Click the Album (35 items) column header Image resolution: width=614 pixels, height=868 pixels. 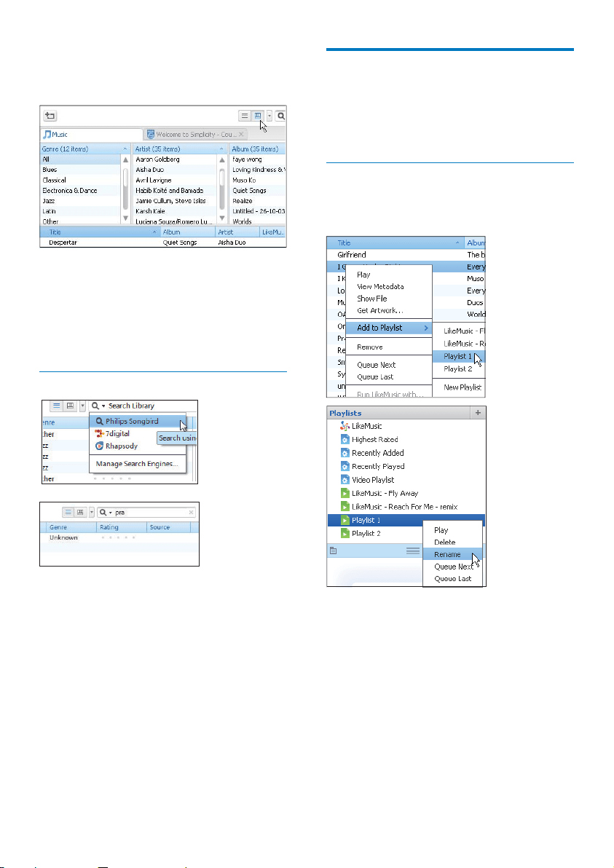click(x=257, y=149)
